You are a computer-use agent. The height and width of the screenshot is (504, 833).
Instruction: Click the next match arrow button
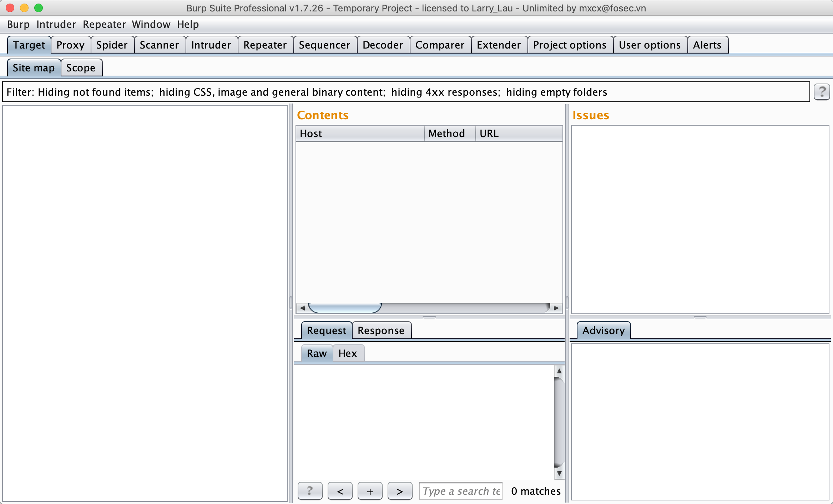tap(400, 491)
